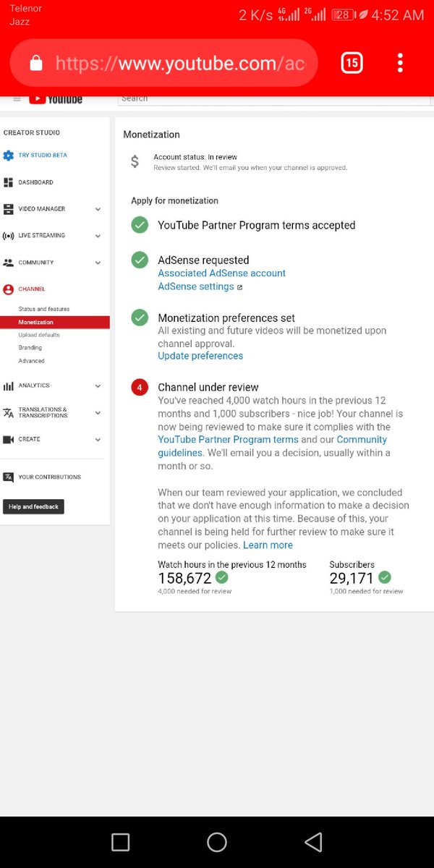The height and width of the screenshot is (868, 434).
Task: Open AdSense settings link
Action: tap(196, 286)
